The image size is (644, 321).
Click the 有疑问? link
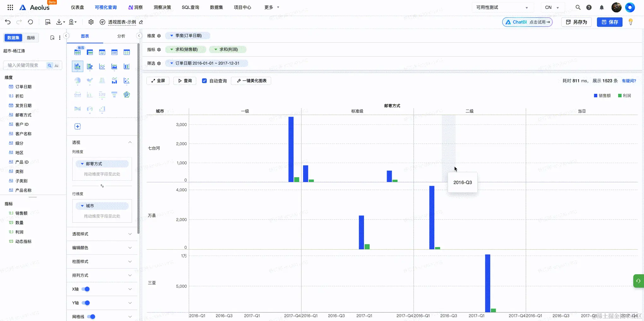(629, 81)
